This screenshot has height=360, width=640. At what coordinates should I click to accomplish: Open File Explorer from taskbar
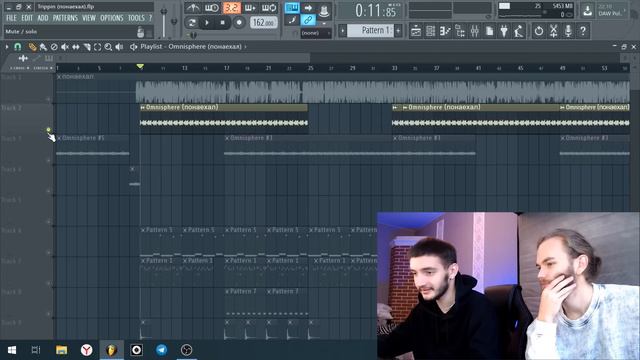[x=62, y=350]
